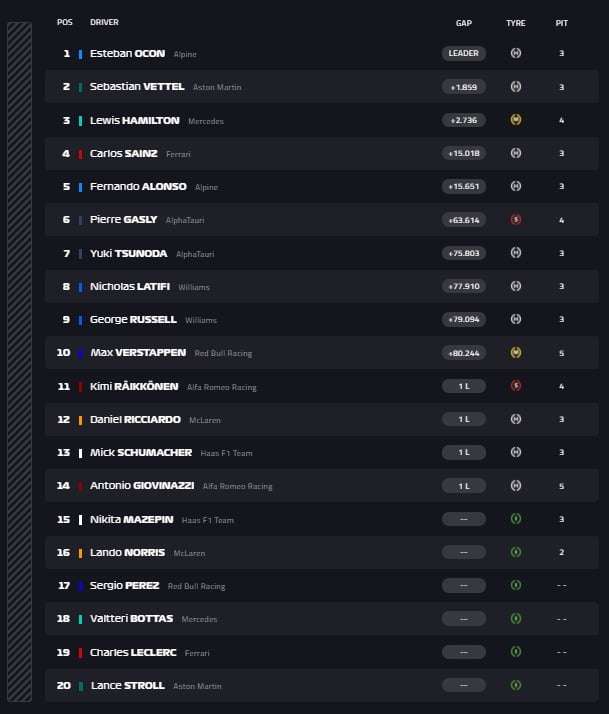This screenshot has width=609, height=714.
Task: Select the PIT column header
Action: (x=562, y=22)
